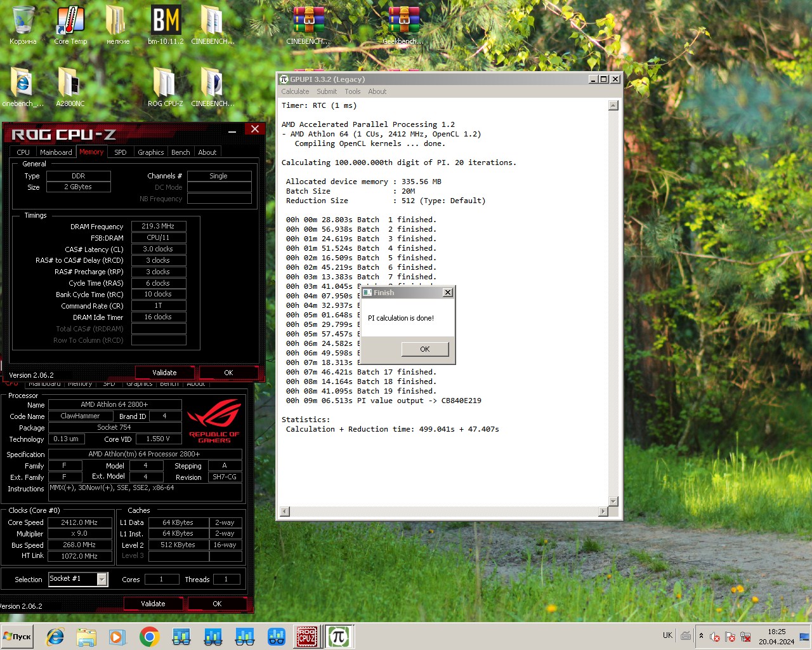Show hidden system tray icons
This screenshot has height=650, width=812.
tap(701, 636)
